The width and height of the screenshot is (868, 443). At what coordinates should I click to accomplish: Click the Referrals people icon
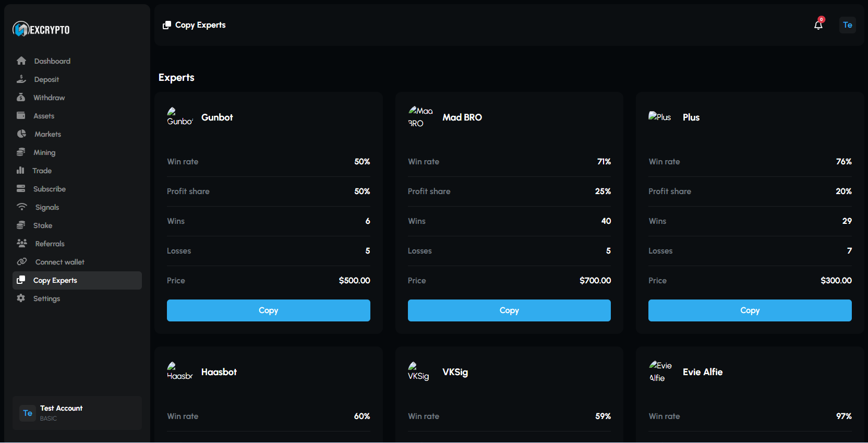pyautogui.click(x=22, y=244)
